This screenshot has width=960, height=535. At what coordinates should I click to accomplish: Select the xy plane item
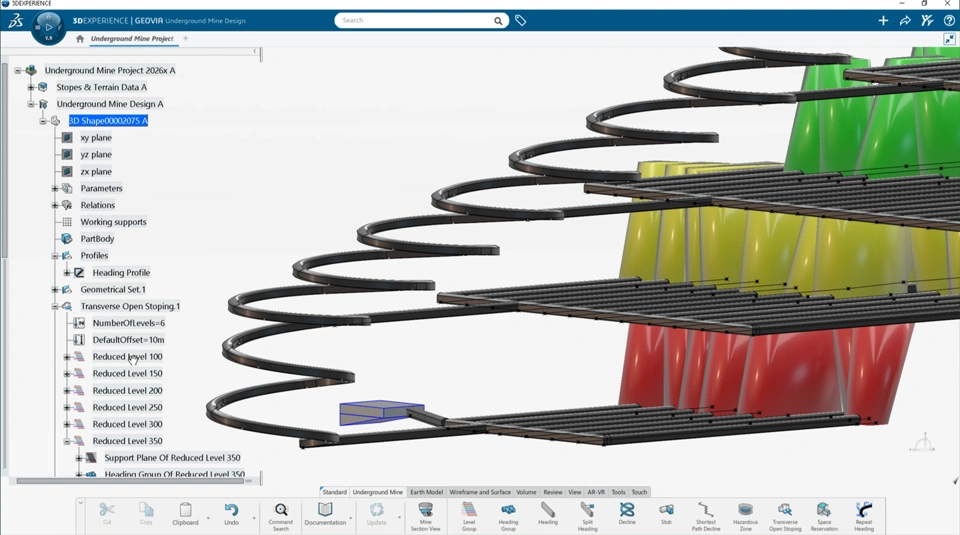click(x=96, y=138)
